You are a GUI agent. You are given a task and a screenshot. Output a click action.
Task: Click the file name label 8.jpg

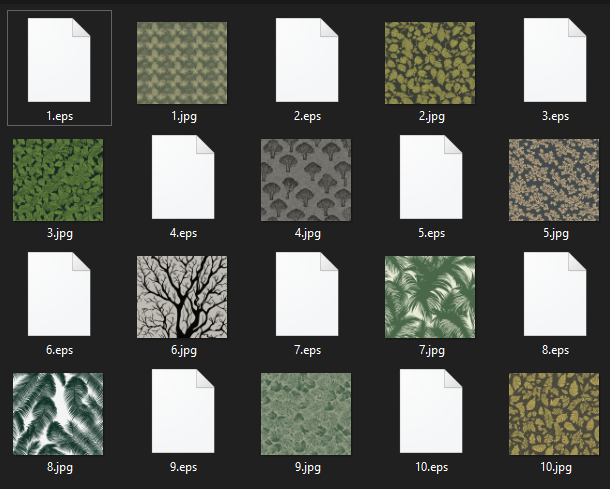pos(60,467)
